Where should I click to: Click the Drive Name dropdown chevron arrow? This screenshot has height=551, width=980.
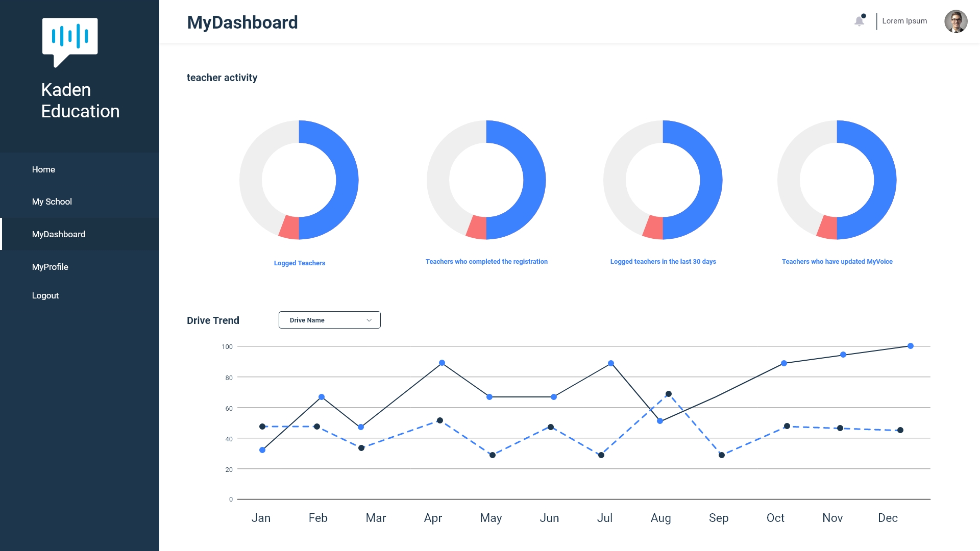(369, 320)
